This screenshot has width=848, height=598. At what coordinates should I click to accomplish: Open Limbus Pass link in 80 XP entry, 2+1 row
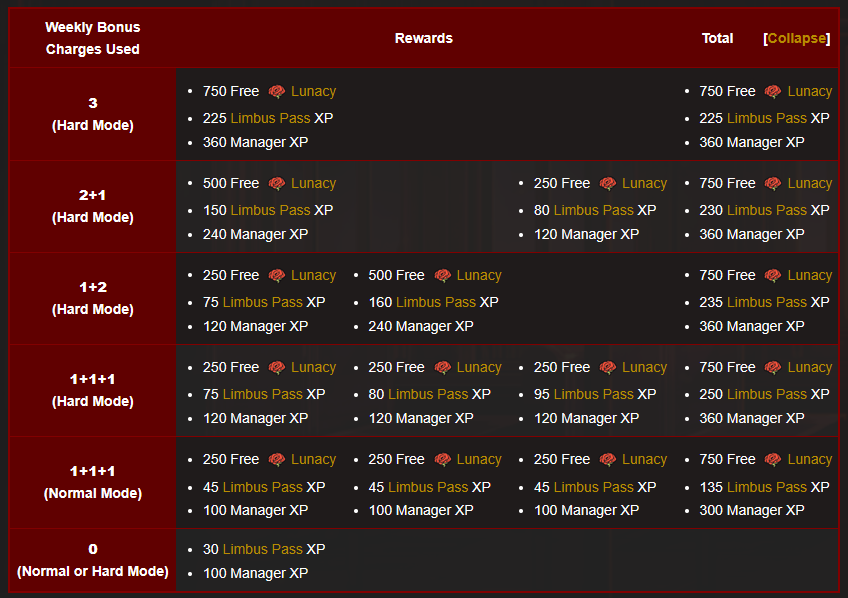point(594,210)
